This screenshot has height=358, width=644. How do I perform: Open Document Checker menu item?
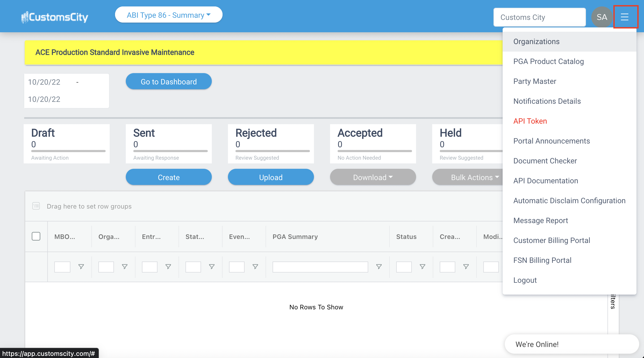point(569,161)
